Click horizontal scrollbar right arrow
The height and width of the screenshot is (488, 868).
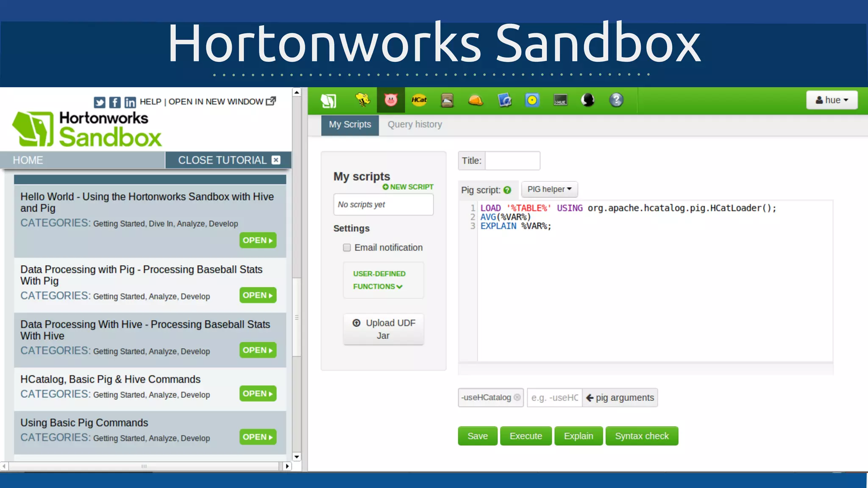click(287, 466)
